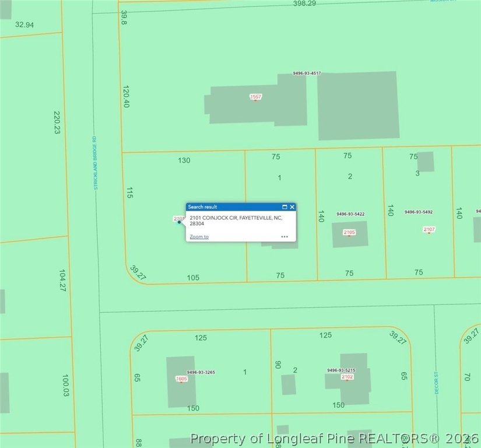Click the 115 lot dimension label

click(129, 192)
